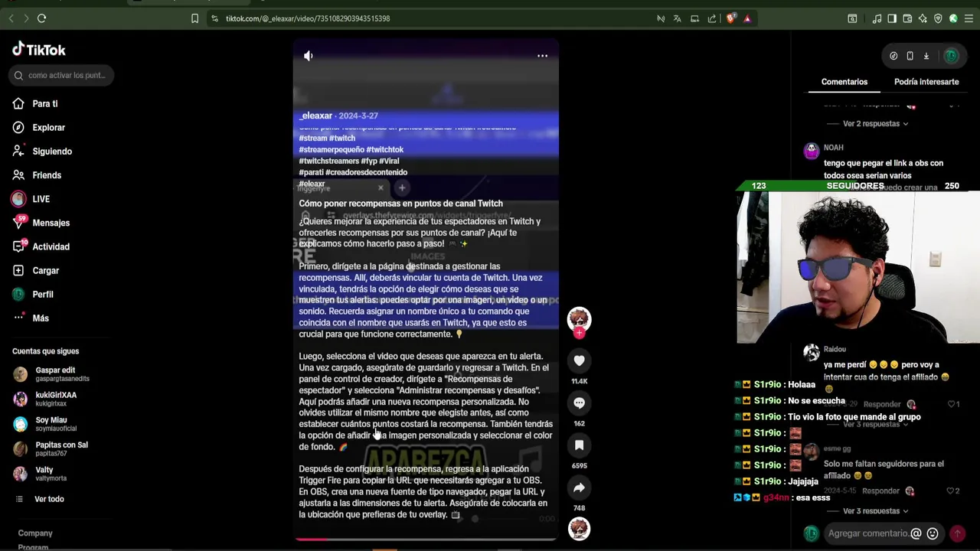Open Valty followed account
The height and width of the screenshot is (551, 980).
point(41,474)
